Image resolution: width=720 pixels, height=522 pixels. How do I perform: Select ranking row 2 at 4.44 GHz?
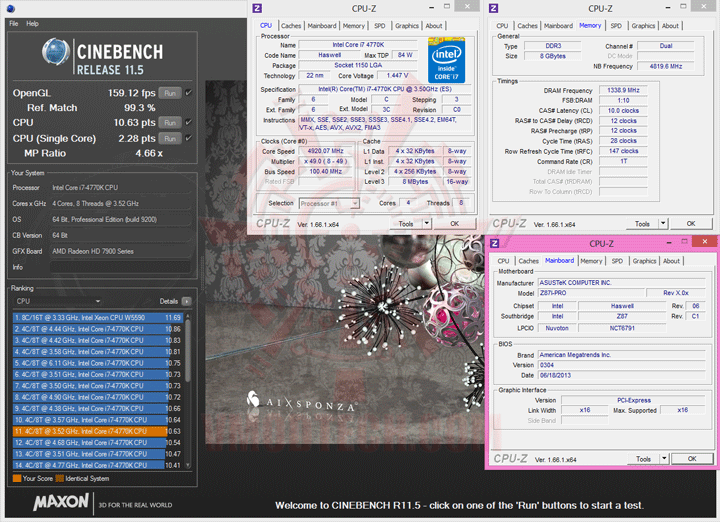[98, 329]
